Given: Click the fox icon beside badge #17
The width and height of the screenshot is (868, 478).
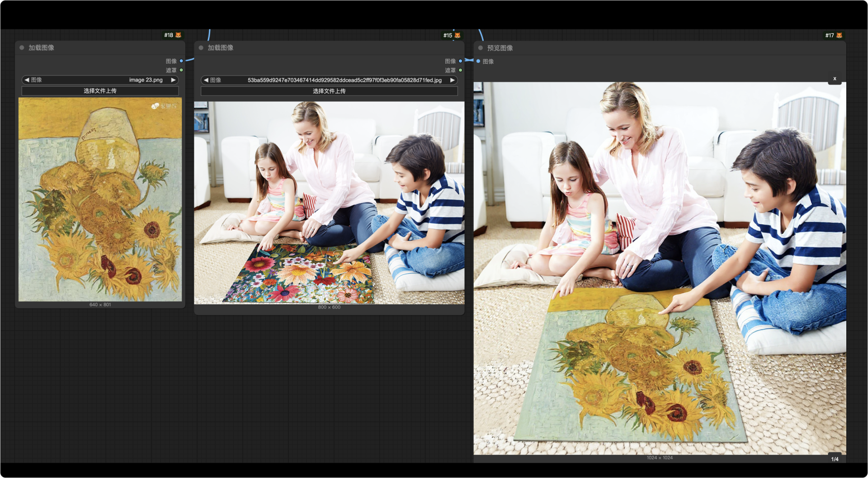Looking at the screenshot, I should (x=840, y=35).
